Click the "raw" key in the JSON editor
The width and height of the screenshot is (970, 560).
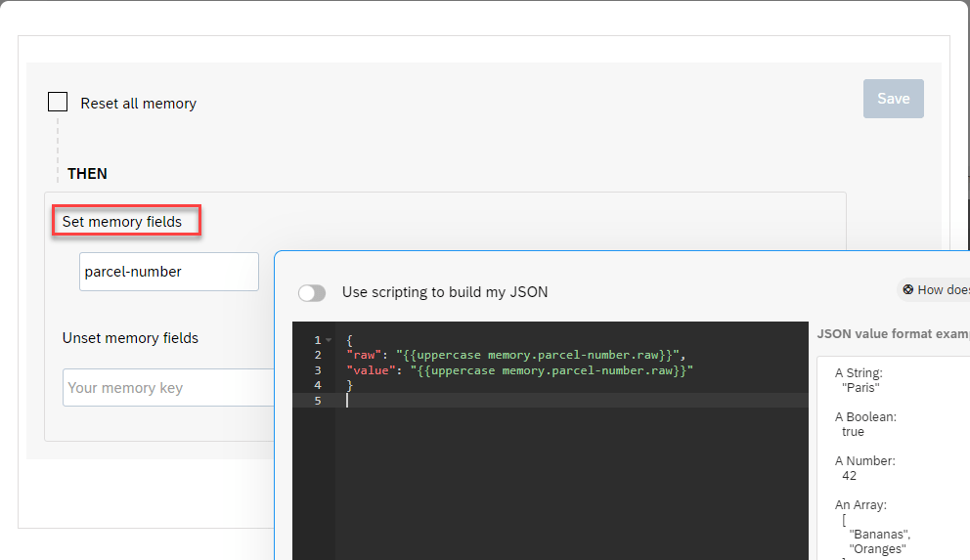(x=367, y=355)
